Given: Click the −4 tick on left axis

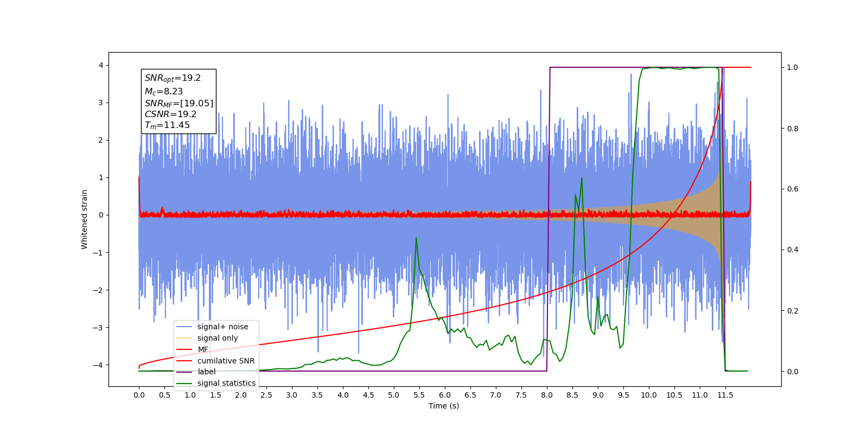Looking at the screenshot, I should 98,365.
